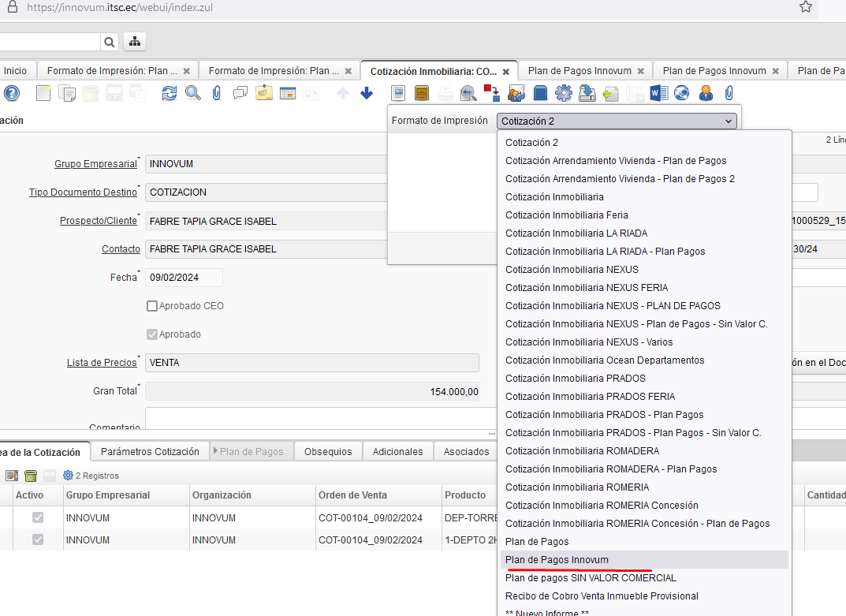
Task: Click the tree hierarchy icon beside search
Action: pyautogui.click(x=135, y=42)
